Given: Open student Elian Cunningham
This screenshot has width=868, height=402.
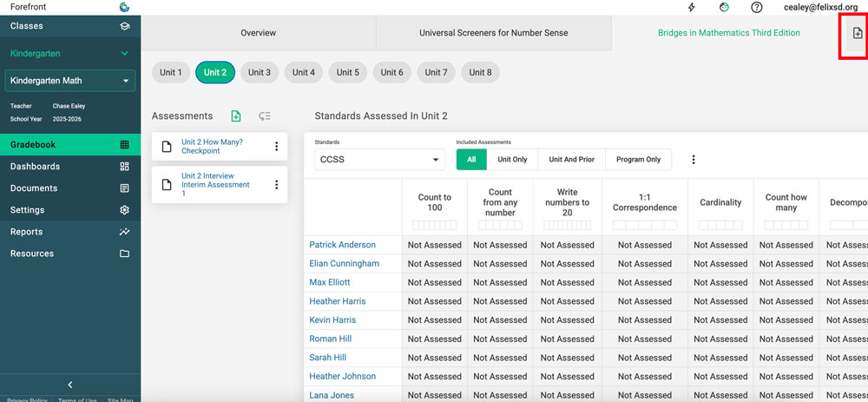Looking at the screenshot, I should 345,264.
